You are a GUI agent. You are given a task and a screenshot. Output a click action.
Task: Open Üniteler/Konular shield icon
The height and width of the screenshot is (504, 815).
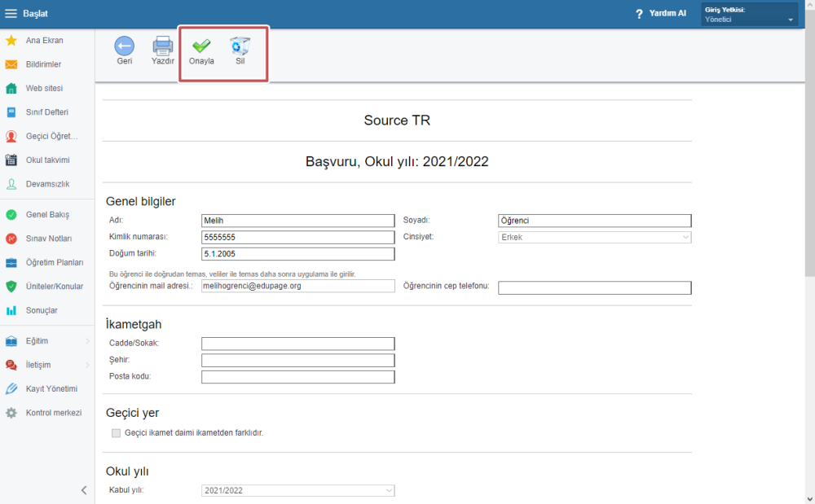(11, 287)
